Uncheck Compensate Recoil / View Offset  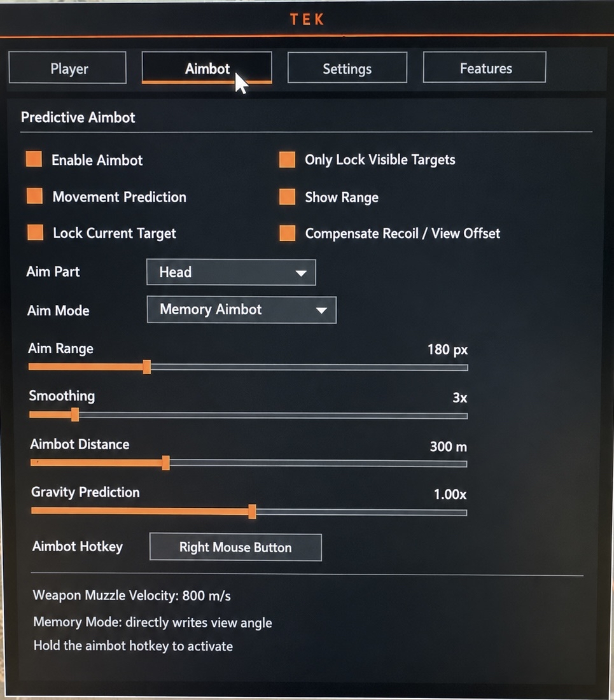[288, 233]
